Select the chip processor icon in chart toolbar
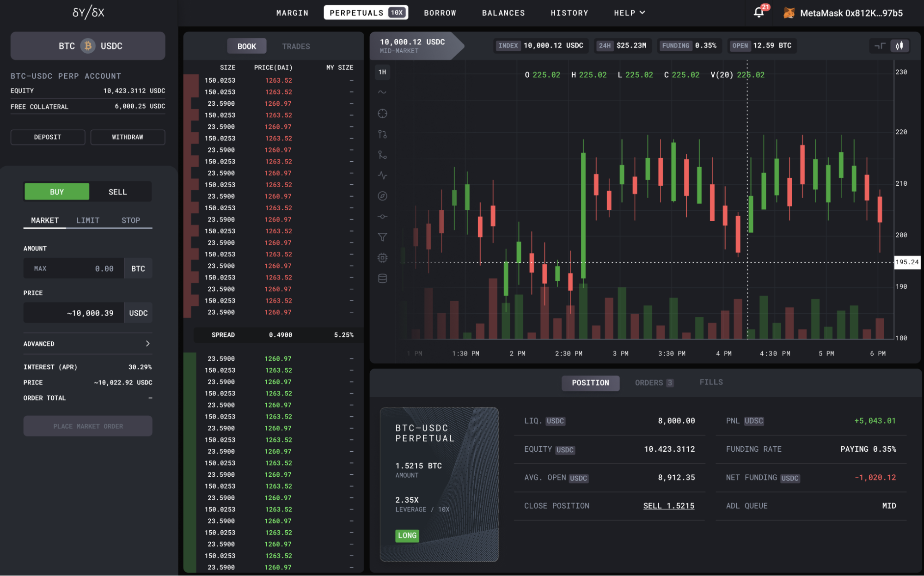This screenshot has width=924, height=576. tap(382, 258)
